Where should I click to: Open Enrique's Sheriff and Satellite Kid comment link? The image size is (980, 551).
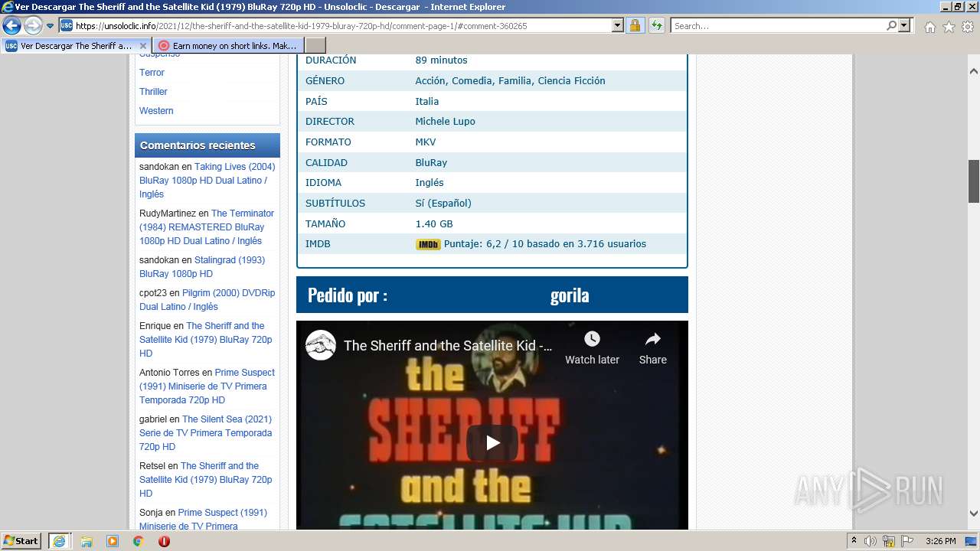206,340
